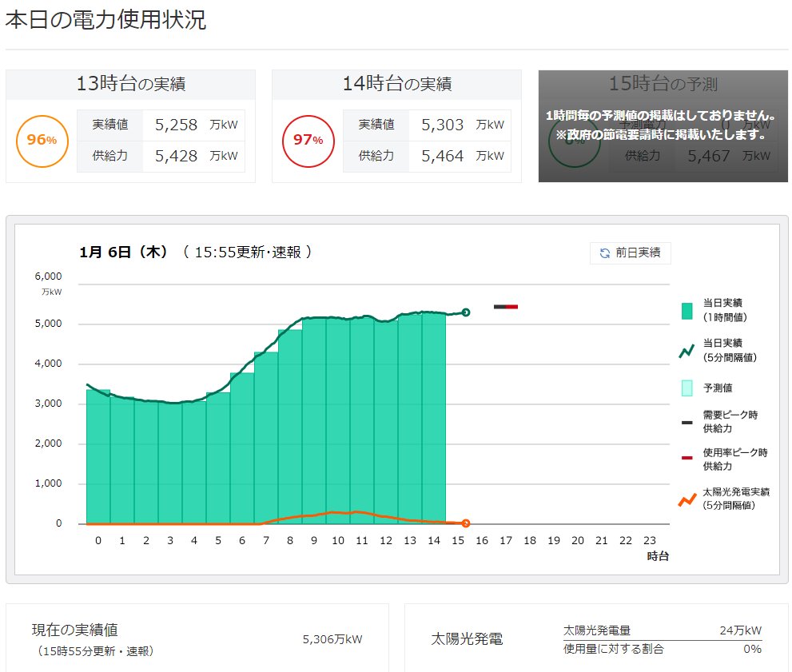Click the orange 96% usage circle

coord(42,141)
